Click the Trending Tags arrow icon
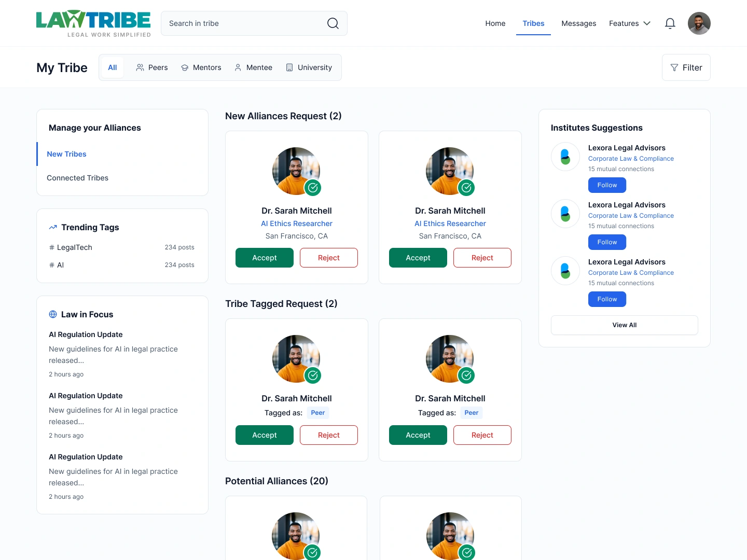The image size is (747, 560). coord(53,227)
